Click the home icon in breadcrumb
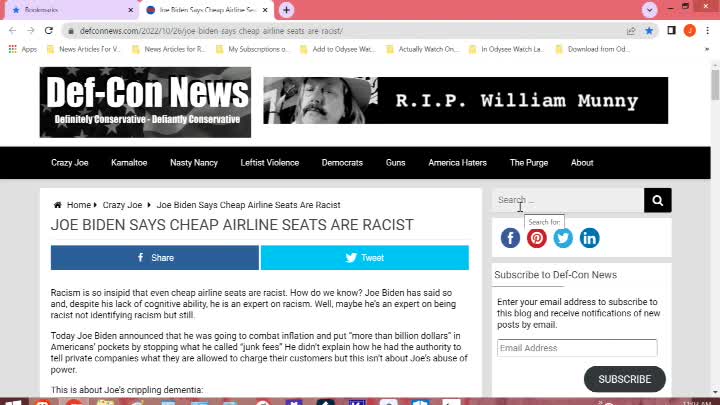This screenshot has height=405, width=720. 57,205
